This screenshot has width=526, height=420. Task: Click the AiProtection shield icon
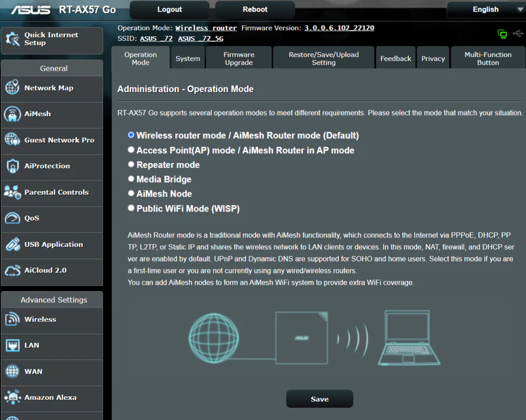(13, 166)
